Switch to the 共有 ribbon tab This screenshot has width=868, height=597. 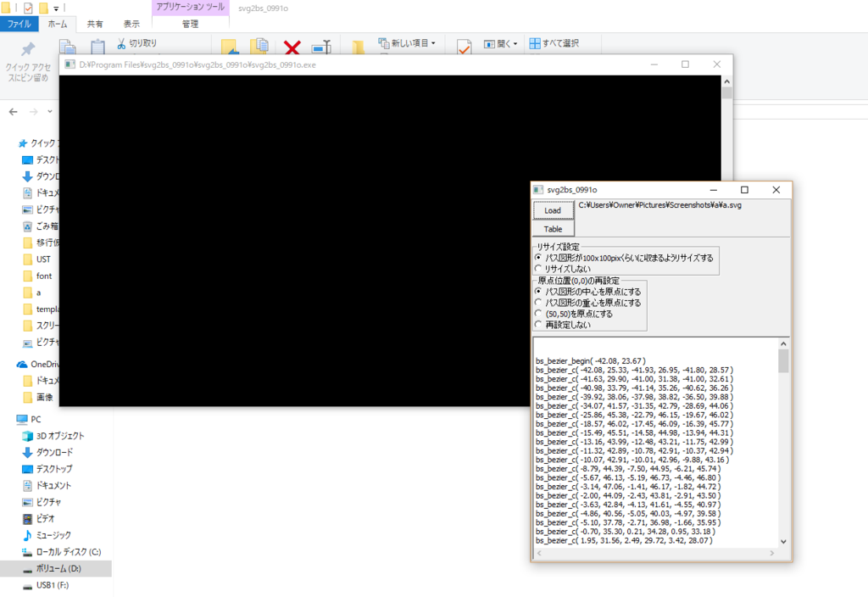[95, 24]
